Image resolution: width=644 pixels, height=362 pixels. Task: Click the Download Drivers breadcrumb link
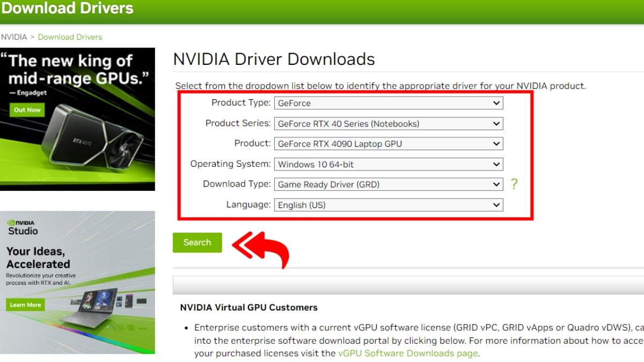pos(70,36)
